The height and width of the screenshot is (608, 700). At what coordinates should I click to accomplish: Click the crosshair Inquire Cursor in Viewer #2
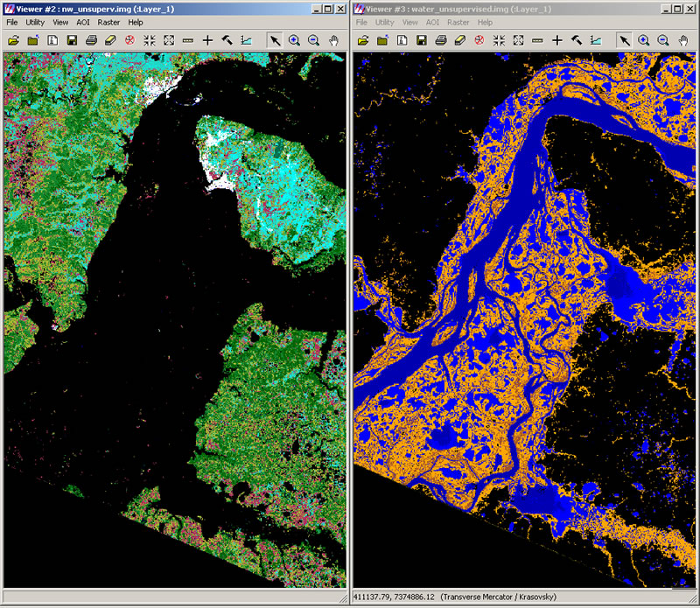207,40
